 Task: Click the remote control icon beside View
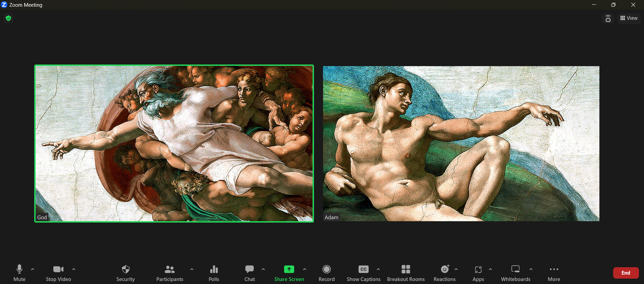click(608, 18)
